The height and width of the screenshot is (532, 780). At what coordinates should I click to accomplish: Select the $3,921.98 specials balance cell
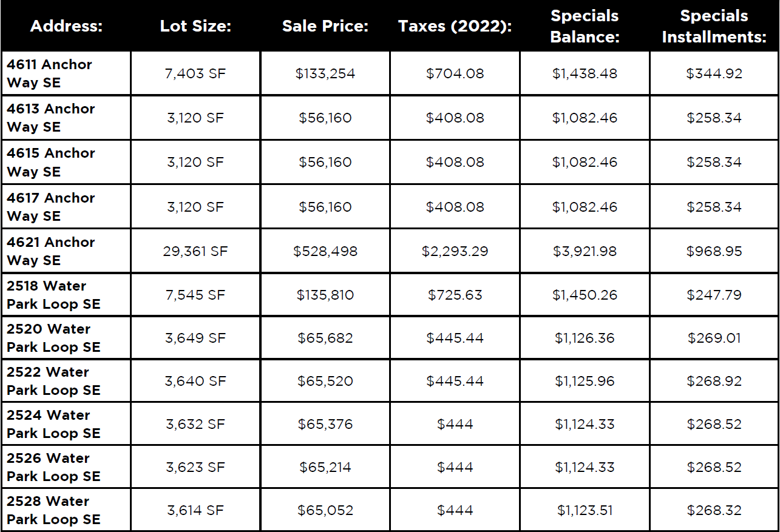585,251
